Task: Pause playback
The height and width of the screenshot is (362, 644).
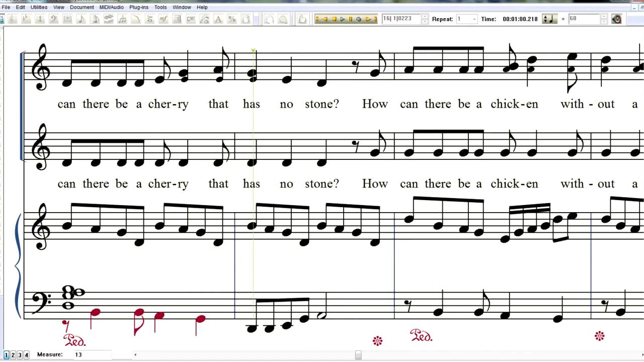Action: (350, 19)
